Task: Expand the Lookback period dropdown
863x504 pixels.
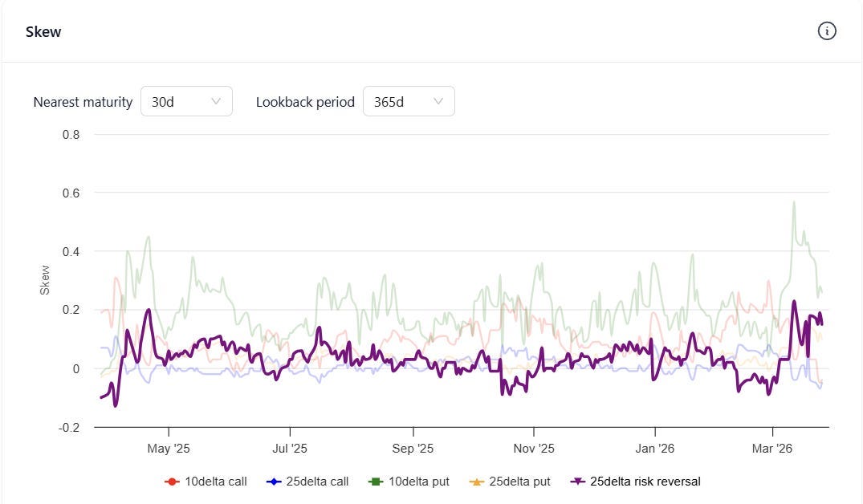Action: click(409, 102)
